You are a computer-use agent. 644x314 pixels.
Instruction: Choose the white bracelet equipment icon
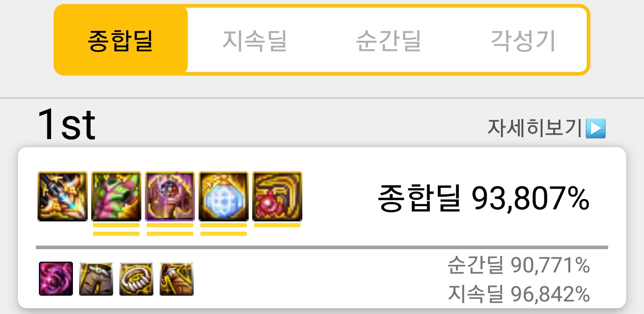pos(136,279)
